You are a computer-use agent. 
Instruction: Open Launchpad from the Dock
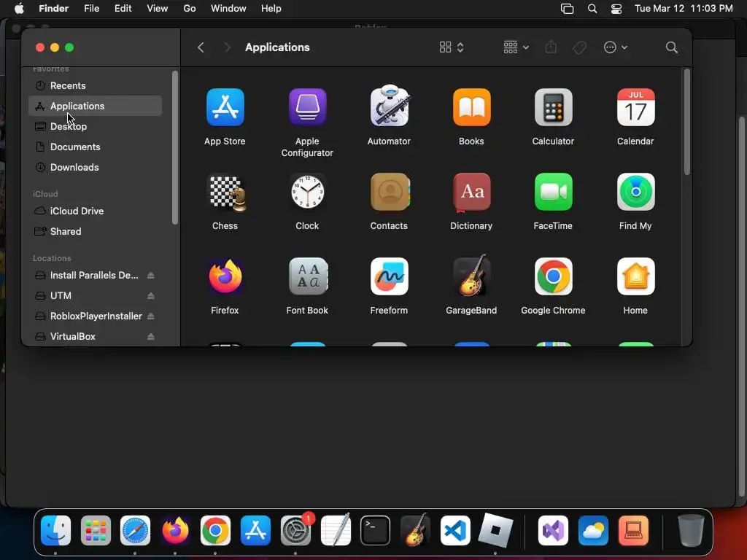coord(96,531)
